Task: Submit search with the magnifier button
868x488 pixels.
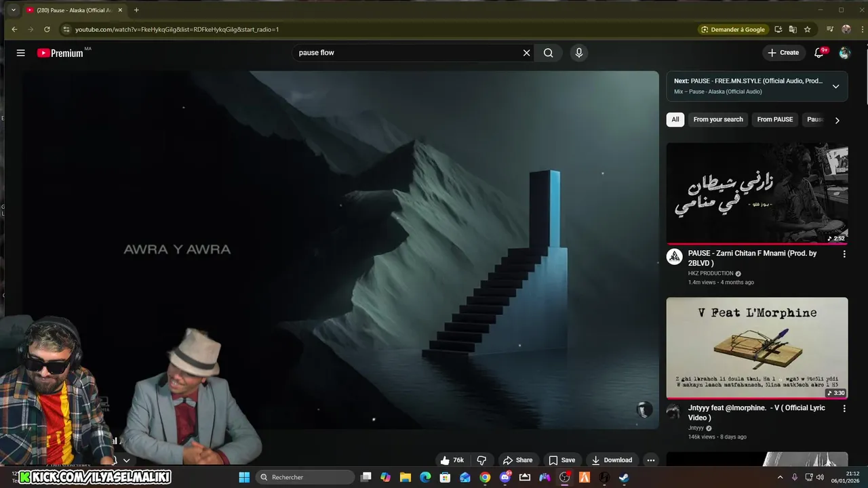Action: click(x=548, y=53)
